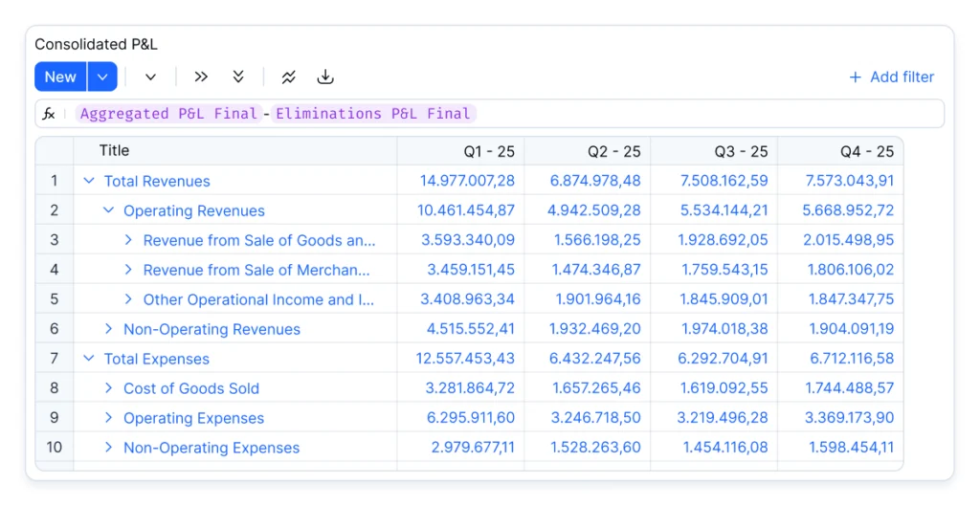Viewport: 980px width, 506px height.
Task: Select the Aggregated P&L Final formula token
Action: [x=168, y=114]
